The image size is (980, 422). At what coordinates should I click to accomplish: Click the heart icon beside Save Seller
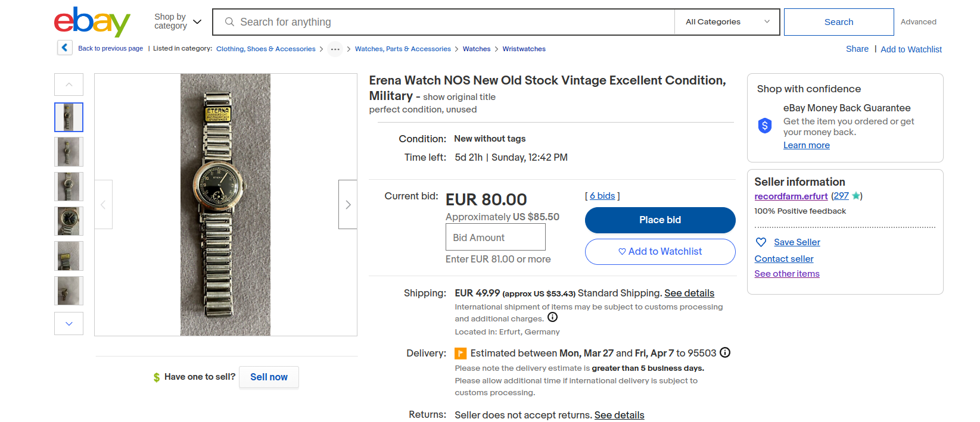pyautogui.click(x=761, y=242)
